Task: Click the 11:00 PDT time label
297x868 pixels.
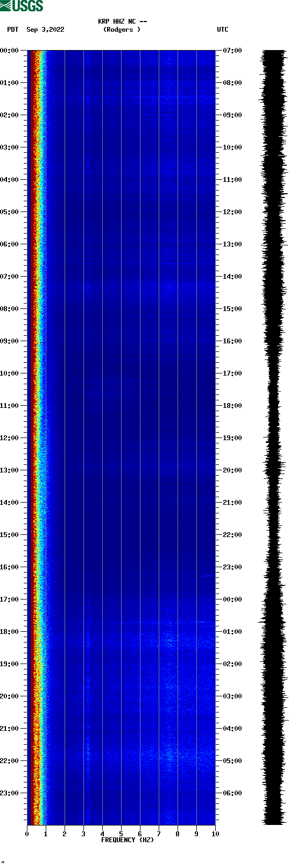Action: point(10,406)
